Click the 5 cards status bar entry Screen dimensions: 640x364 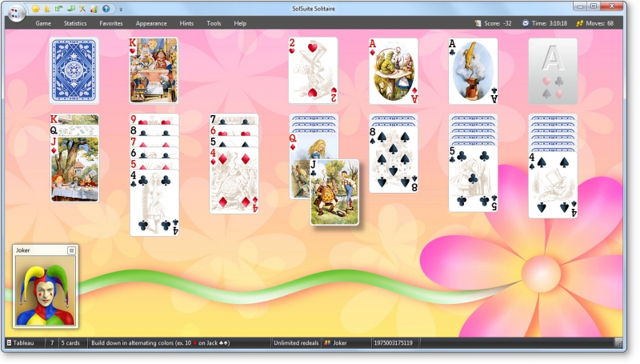[70, 342]
